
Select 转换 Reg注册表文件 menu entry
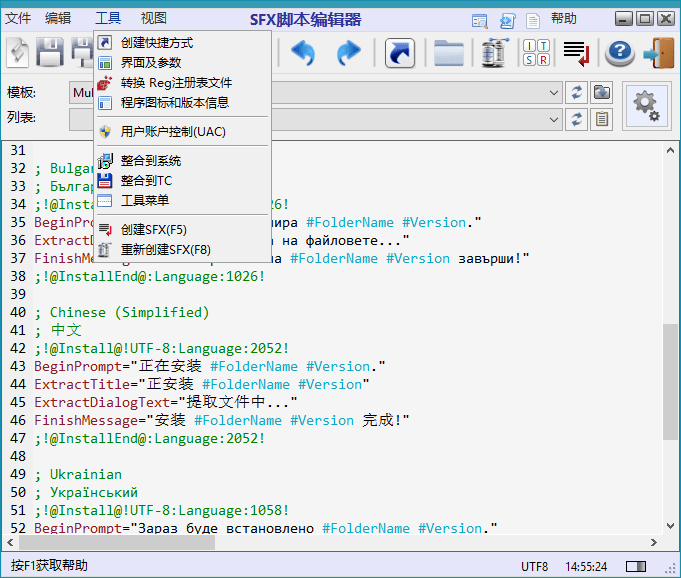(176, 82)
